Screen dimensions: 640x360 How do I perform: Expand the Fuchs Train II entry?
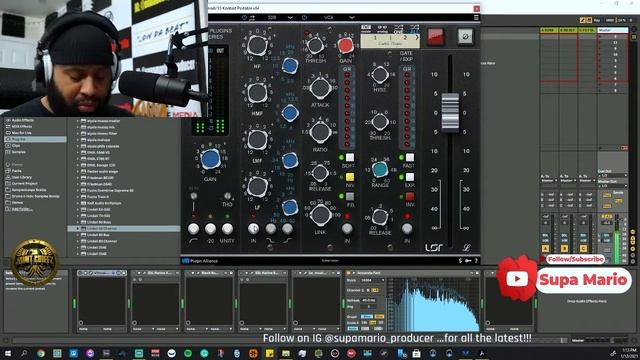click(78, 197)
